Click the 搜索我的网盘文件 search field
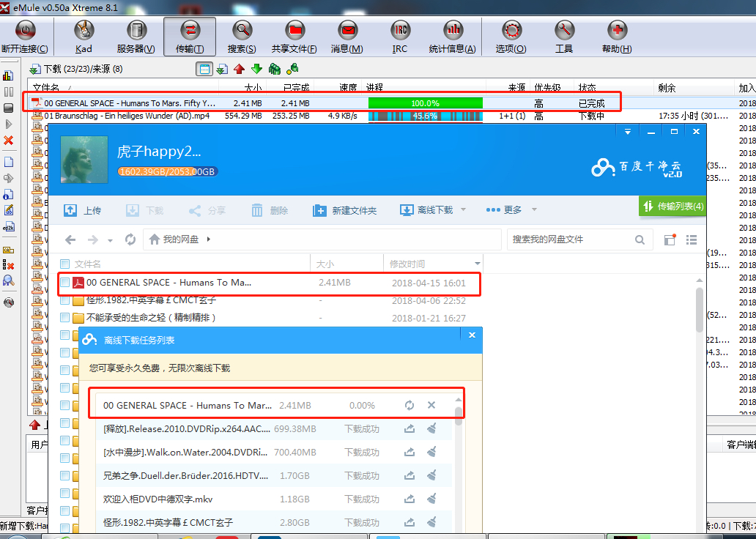Viewport: 756px width, 539px height. 571,239
